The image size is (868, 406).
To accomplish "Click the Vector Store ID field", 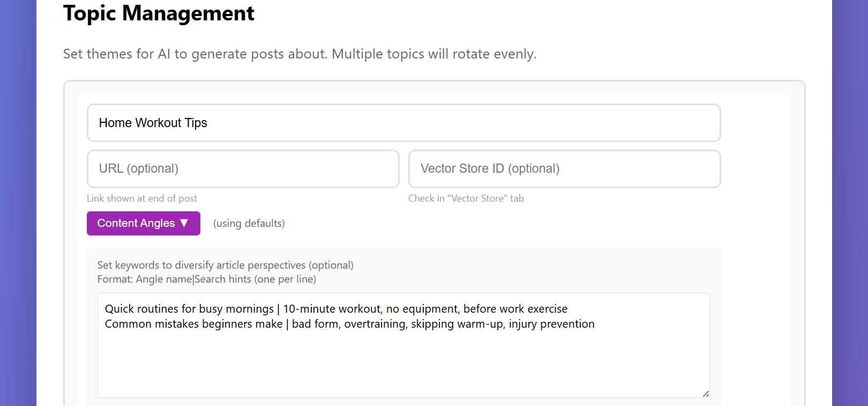I will [564, 169].
